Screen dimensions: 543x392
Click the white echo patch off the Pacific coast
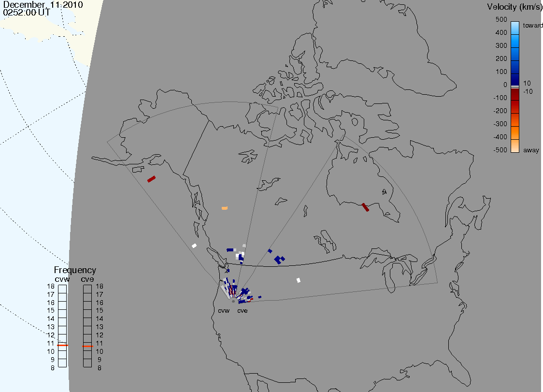[x=194, y=246]
